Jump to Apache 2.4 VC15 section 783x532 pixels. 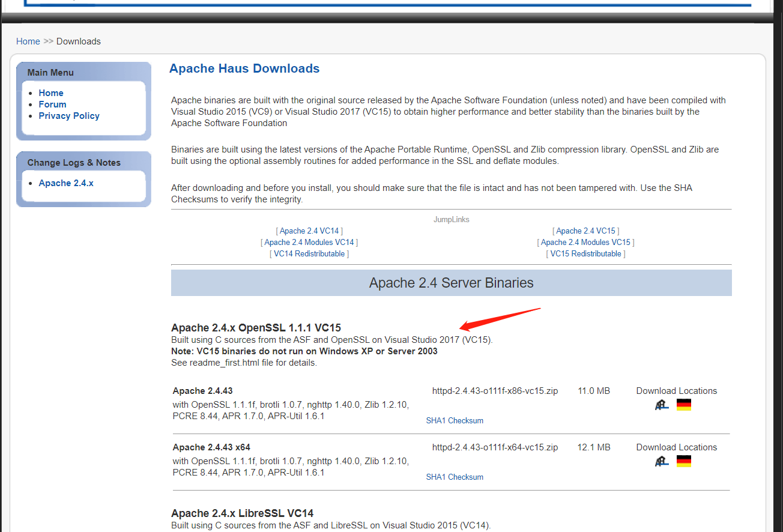pyautogui.click(x=586, y=231)
